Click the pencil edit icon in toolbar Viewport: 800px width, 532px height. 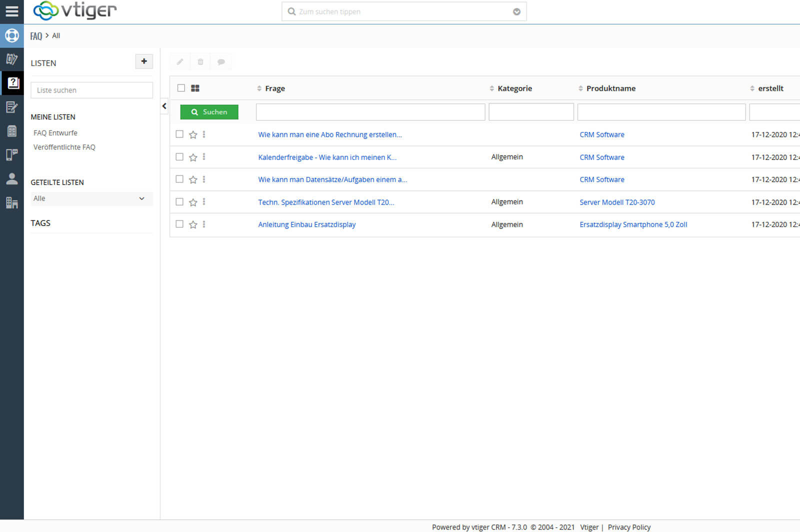[180, 62]
